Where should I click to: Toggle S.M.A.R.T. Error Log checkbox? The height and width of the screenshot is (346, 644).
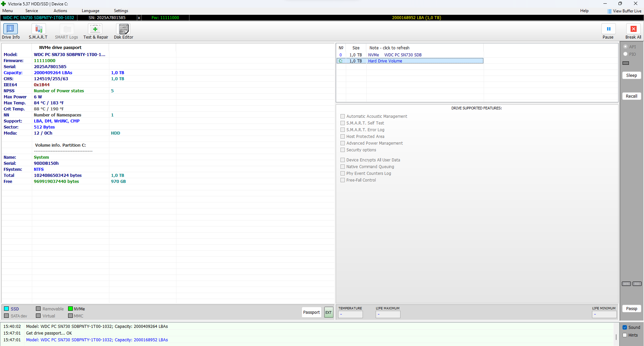coord(343,130)
